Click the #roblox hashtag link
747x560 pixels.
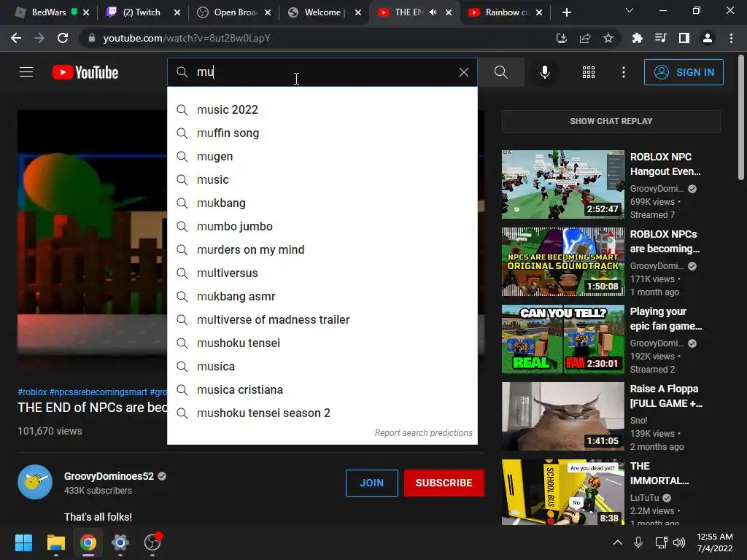[x=32, y=392]
